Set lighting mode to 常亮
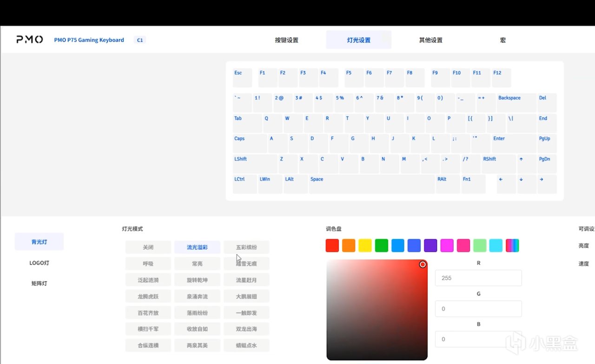 pyautogui.click(x=198, y=264)
